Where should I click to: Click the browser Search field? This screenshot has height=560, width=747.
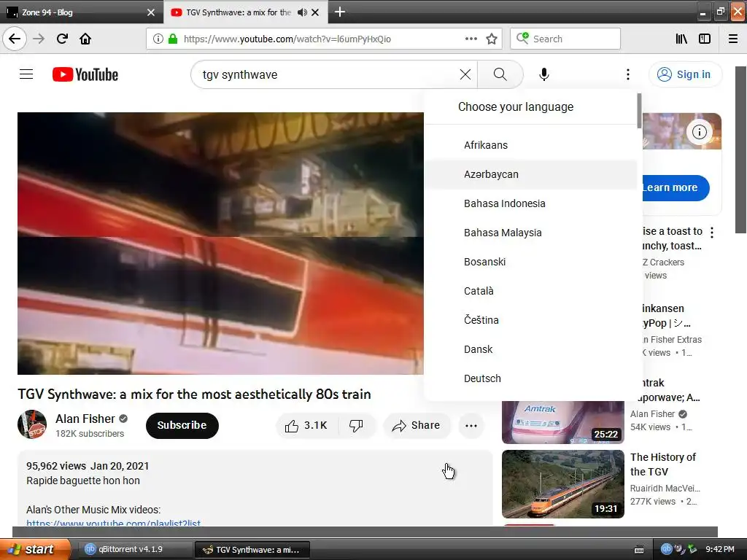565,39
